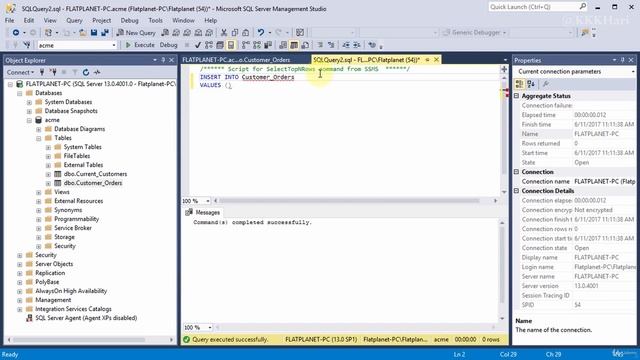The image size is (640, 360).
Task: Click the Change Connection icon beside database box
Action: point(27,45)
